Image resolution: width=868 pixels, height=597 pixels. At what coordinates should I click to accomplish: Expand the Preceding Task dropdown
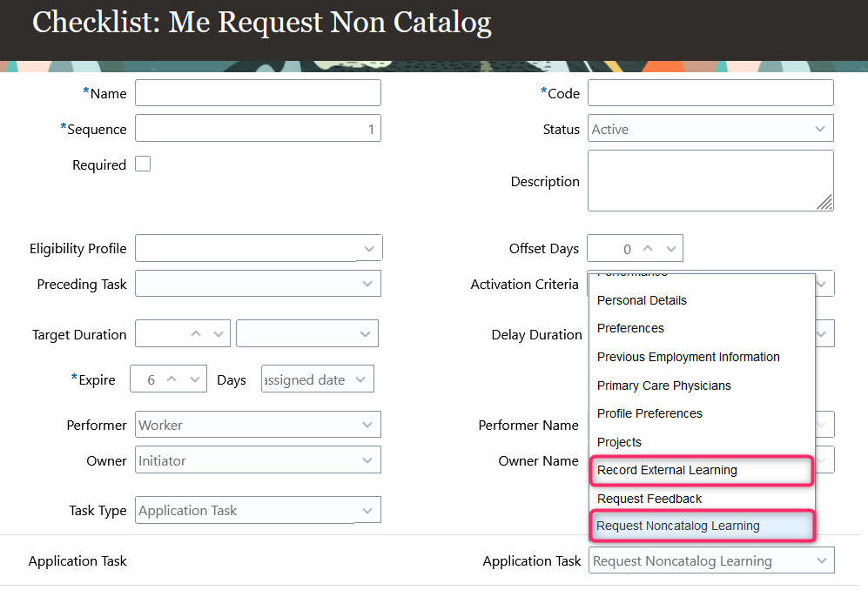tap(369, 283)
